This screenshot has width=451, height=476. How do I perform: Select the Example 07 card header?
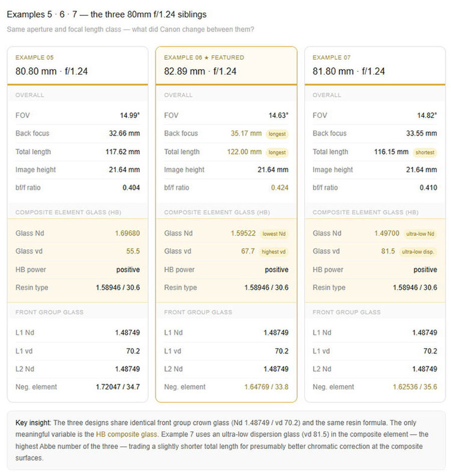click(375, 66)
